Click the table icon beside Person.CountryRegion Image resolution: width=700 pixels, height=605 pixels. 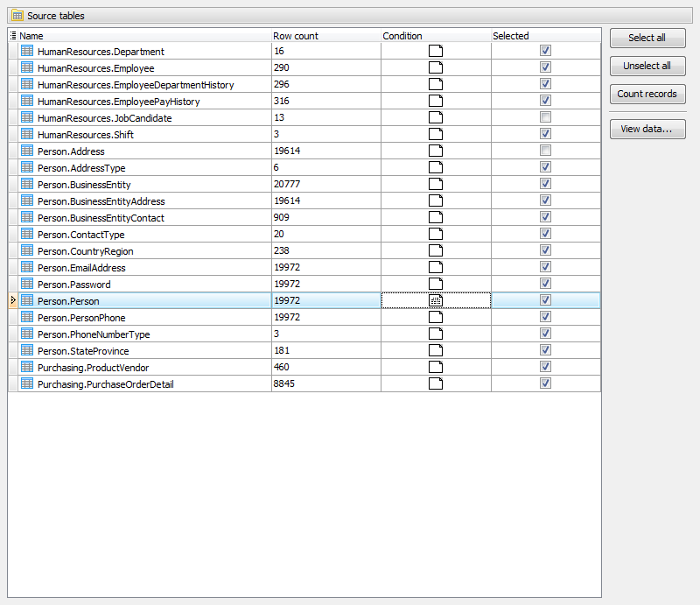click(26, 250)
